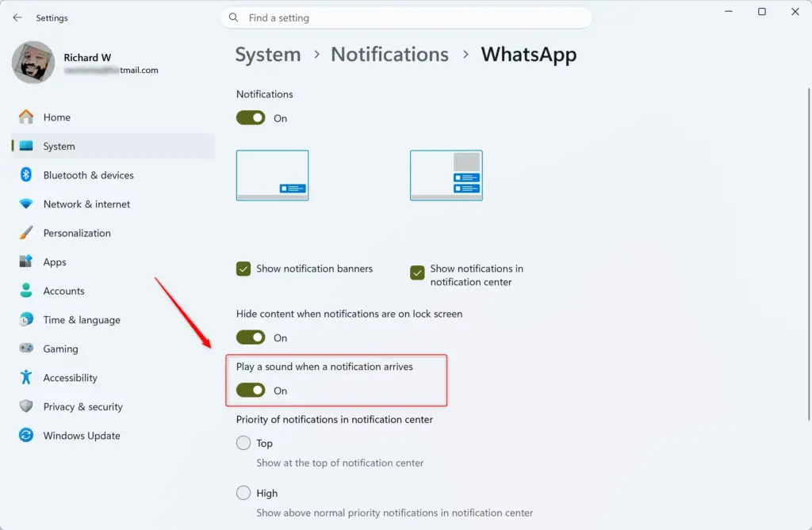Open Accounts settings page
Screen dimensions: 812x530
tap(113, 291)
